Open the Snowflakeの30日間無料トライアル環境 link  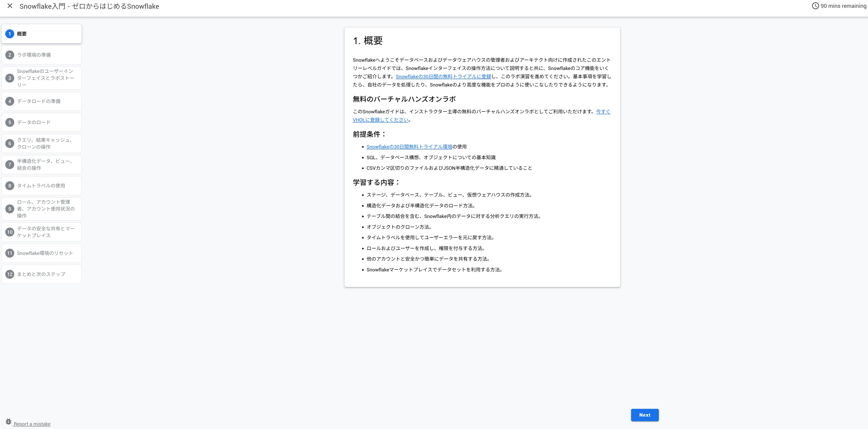[409, 147]
